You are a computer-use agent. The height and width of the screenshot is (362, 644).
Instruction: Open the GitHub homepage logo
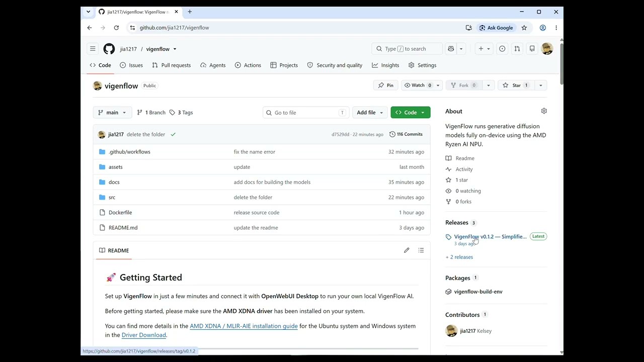[109, 49]
